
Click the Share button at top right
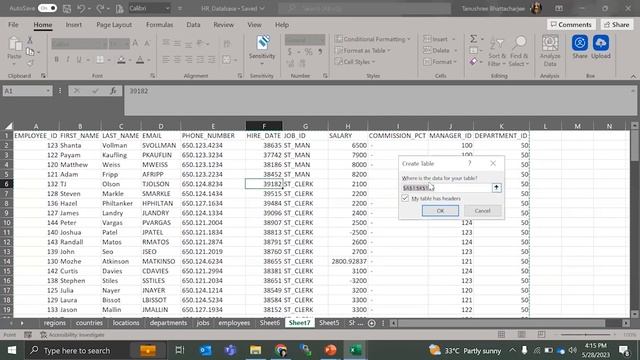coord(617,24)
